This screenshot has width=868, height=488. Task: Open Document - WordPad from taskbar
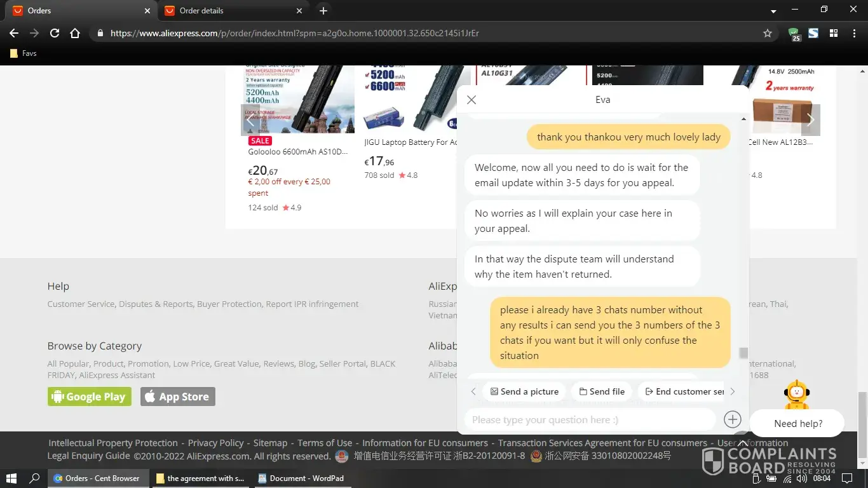pyautogui.click(x=300, y=478)
